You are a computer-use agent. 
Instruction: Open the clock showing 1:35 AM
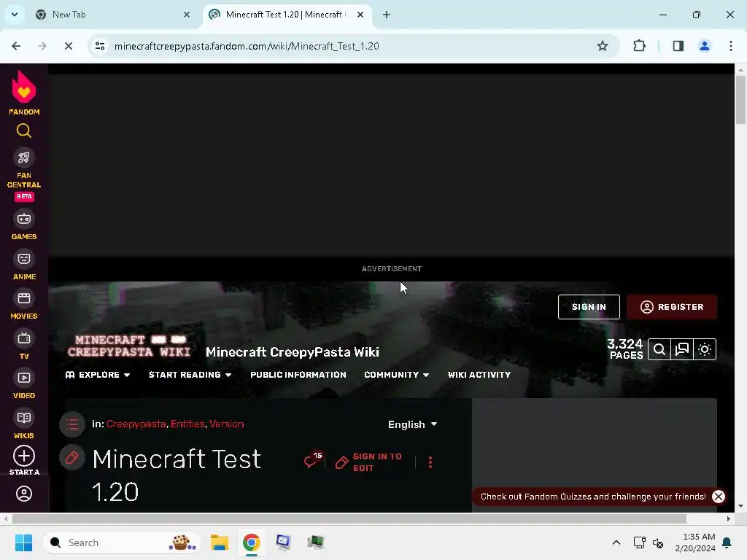tap(695, 542)
